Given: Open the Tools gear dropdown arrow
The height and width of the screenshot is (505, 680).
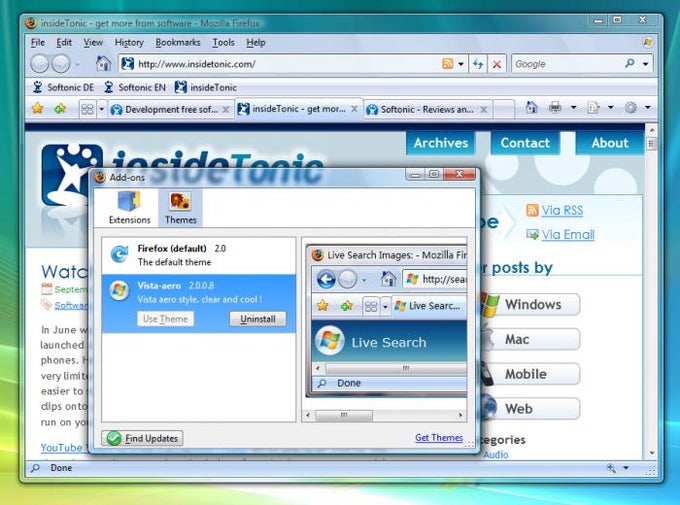Looking at the screenshot, I should point(648,107).
